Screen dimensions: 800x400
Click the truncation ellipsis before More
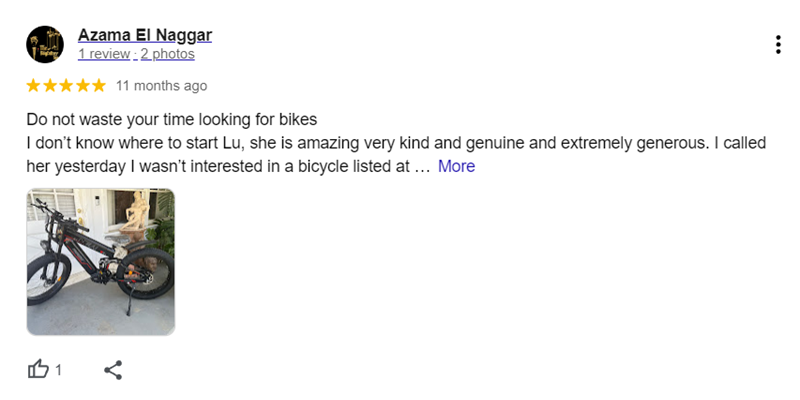click(x=421, y=167)
